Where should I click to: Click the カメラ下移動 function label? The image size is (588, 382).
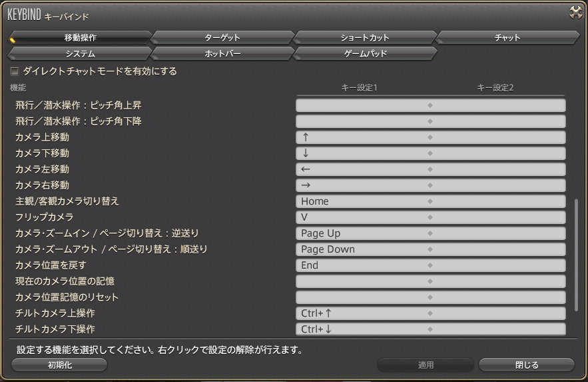coord(42,153)
